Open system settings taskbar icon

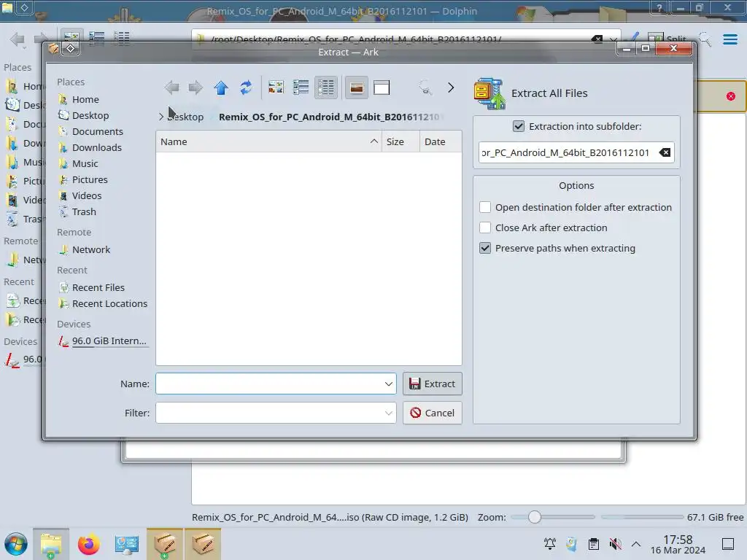click(x=127, y=544)
